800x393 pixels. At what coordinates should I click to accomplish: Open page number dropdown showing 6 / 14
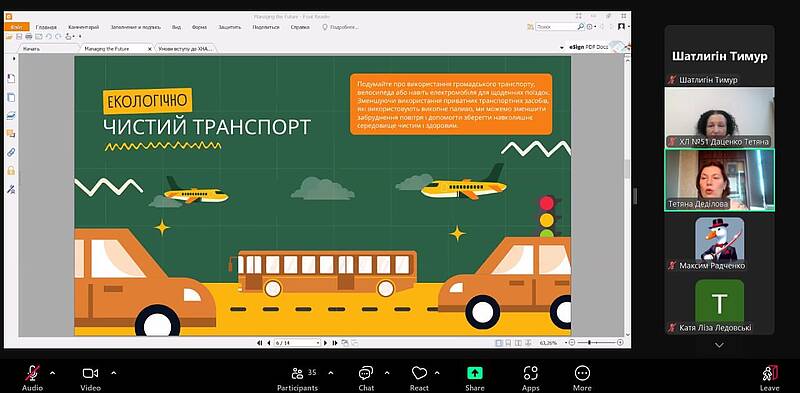[297, 343]
